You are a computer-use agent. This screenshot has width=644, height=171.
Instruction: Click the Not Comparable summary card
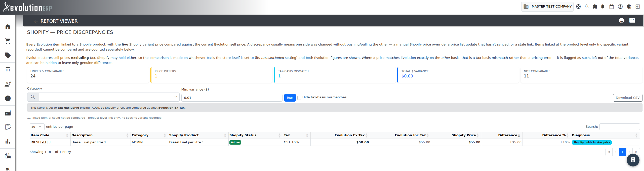[x=581, y=75]
